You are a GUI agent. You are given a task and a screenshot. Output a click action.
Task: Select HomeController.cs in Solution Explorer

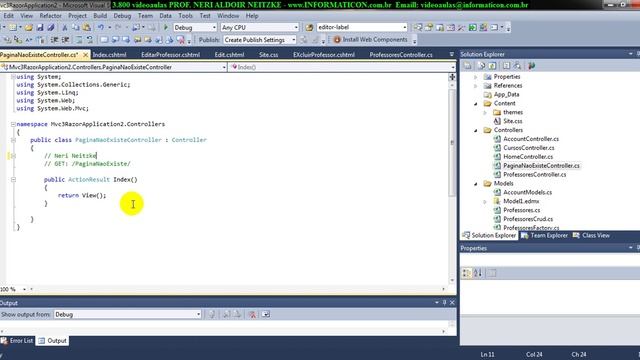pyautogui.click(x=528, y=157)
